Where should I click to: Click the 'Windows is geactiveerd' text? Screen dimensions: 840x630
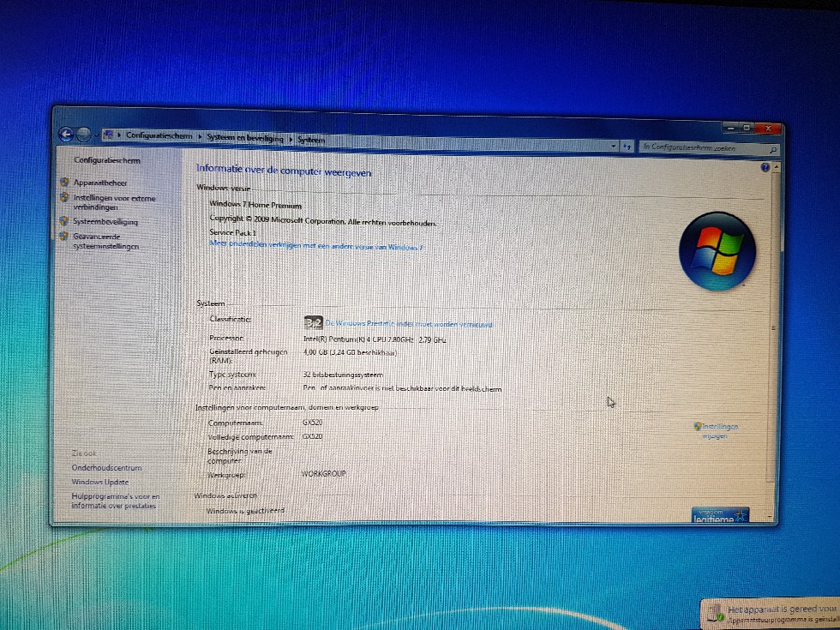[245, 511]
